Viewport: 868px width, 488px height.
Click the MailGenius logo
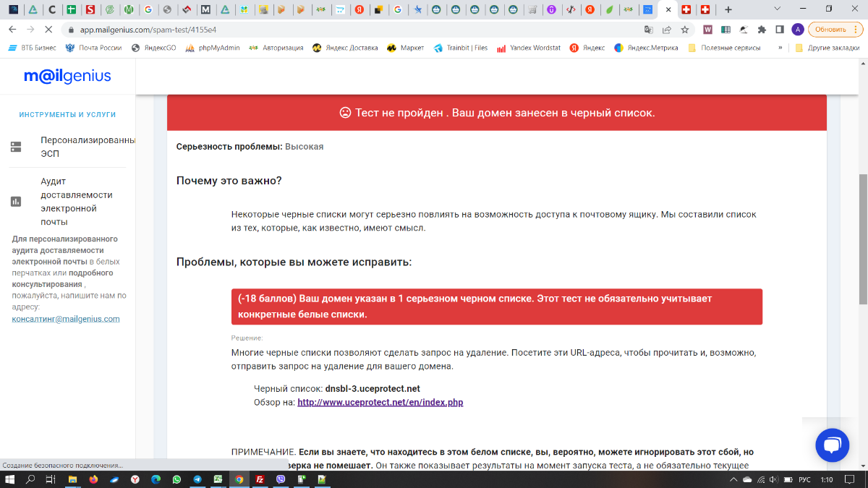[67, 77]
